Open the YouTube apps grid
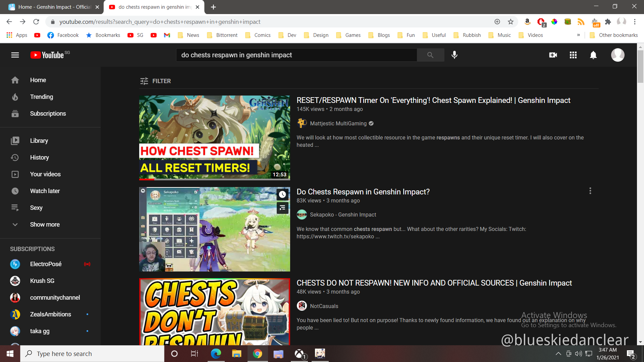The width and height of the screenshot is (644, 362). (x=573, y=55)
